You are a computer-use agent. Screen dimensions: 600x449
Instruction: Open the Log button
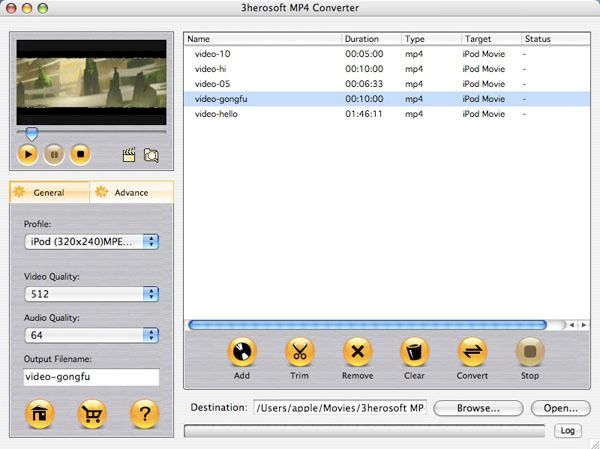click(x=567, y=431)
